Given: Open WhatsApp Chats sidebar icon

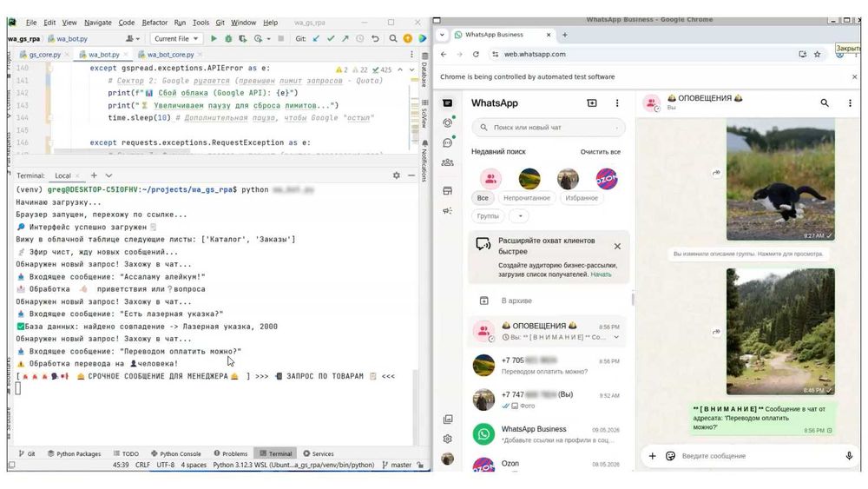Looking at the screenshot, I should coord(447,103).
